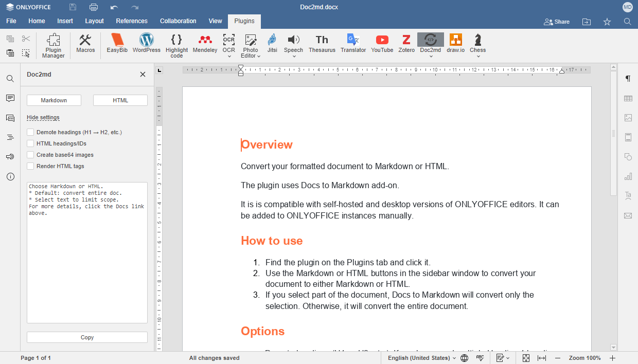The height and width of the screenshot is (364, 638).
Task: Open chart settings in right sidebar
Action: click(628, 176)
